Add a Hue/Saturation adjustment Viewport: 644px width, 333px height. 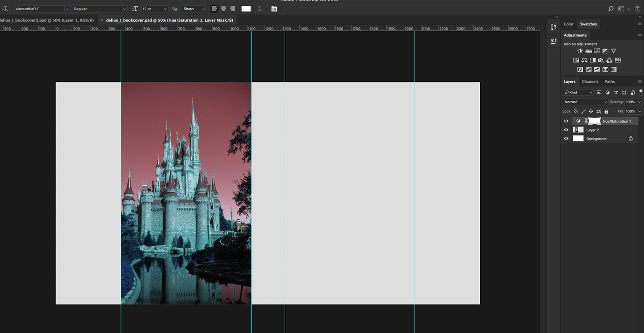click(x=576, y=60)
